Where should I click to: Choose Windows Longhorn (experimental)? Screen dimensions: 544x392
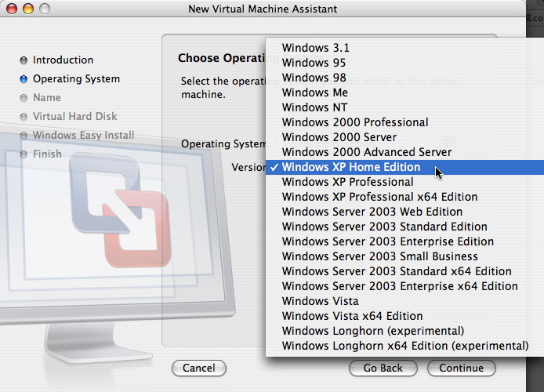pyautogui.click(x=372, y=331)
